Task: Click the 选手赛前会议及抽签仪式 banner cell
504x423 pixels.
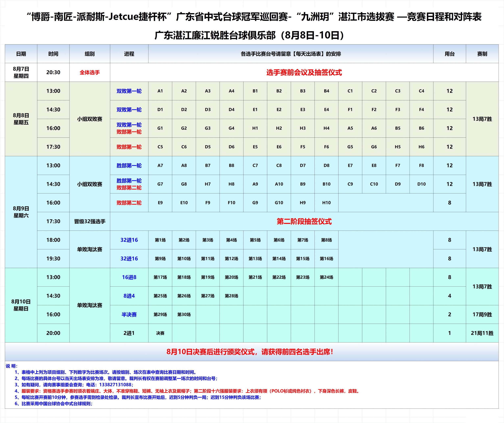Action: pyautogui.click(x=304, y=73)
